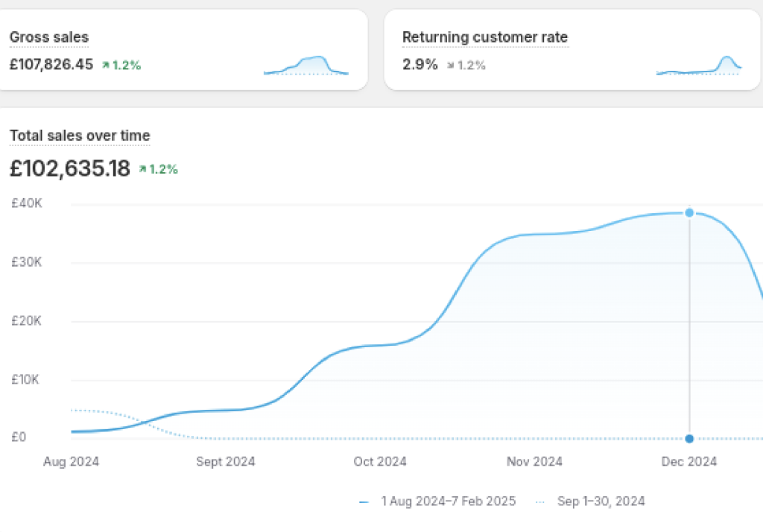Click the Aug 2024 axis label

71,462
